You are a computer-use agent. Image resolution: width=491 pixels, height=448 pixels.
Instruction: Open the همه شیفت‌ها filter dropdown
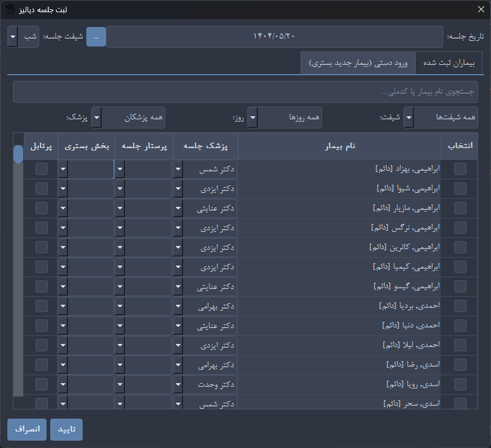pos(441,118)
